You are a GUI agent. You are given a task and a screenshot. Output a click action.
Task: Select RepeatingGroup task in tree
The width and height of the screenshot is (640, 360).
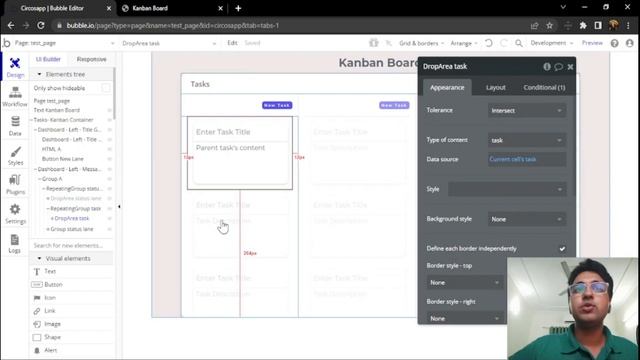[x=76, y=209]
